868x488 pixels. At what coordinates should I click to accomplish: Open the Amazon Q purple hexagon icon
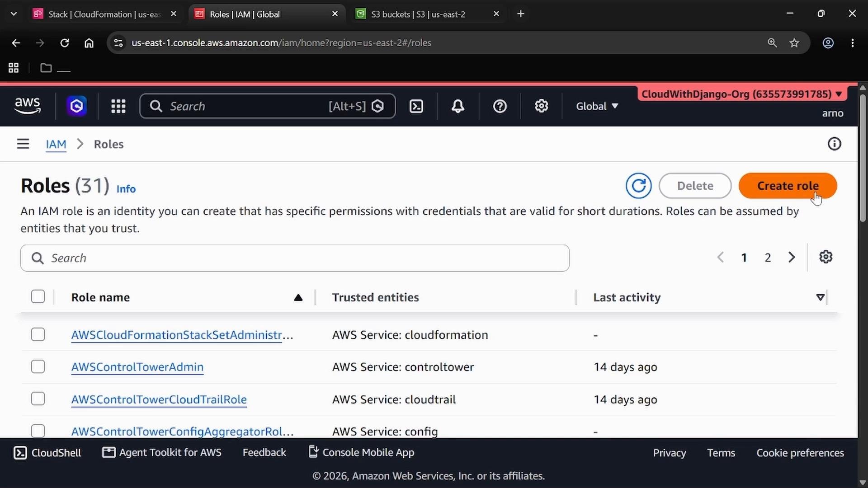click(x=76, y=106)
